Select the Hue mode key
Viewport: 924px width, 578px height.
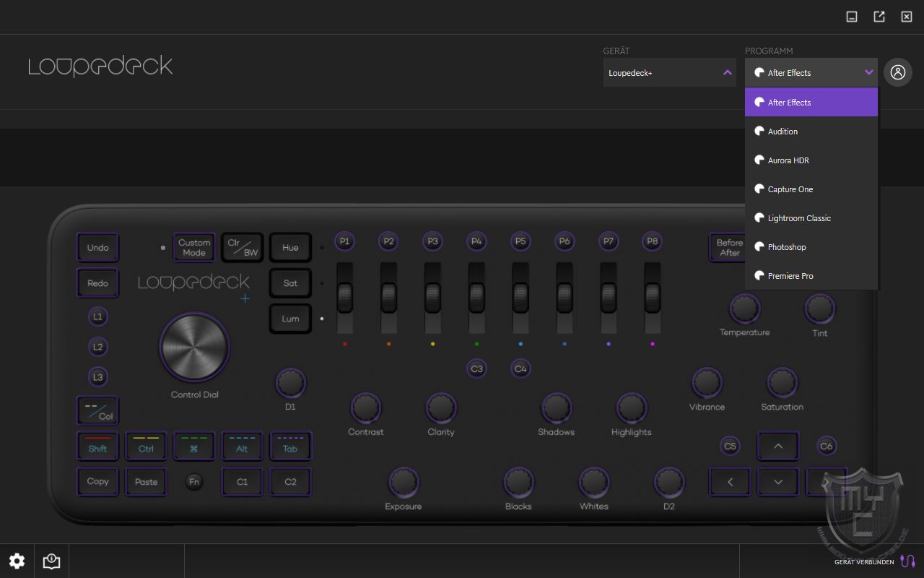(x=290, y=248)
